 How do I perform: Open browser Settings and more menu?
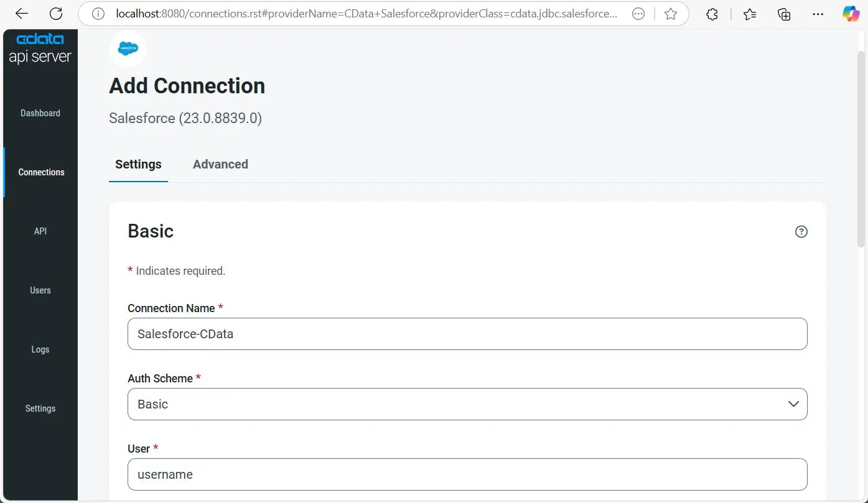coord(818,14)
